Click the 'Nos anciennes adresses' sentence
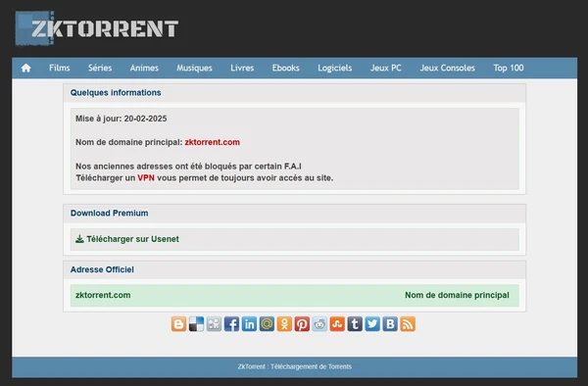The image size is (588, 386). click(x=188, y=166)
